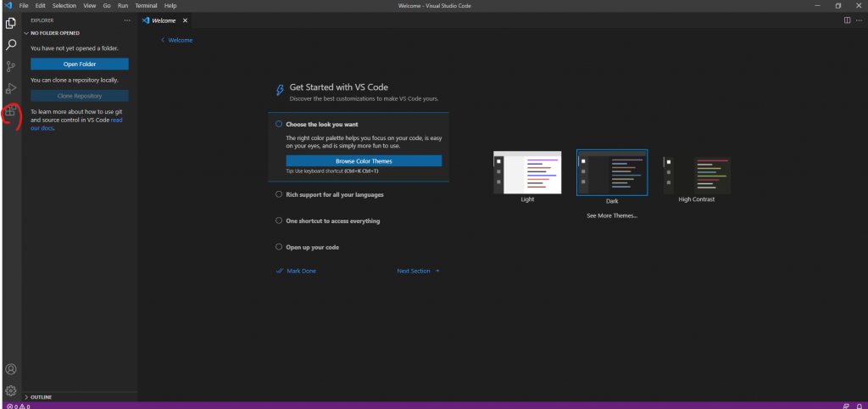Open the Explorer view in activity bar
The image size is (868, 409).
coord(10,23)
